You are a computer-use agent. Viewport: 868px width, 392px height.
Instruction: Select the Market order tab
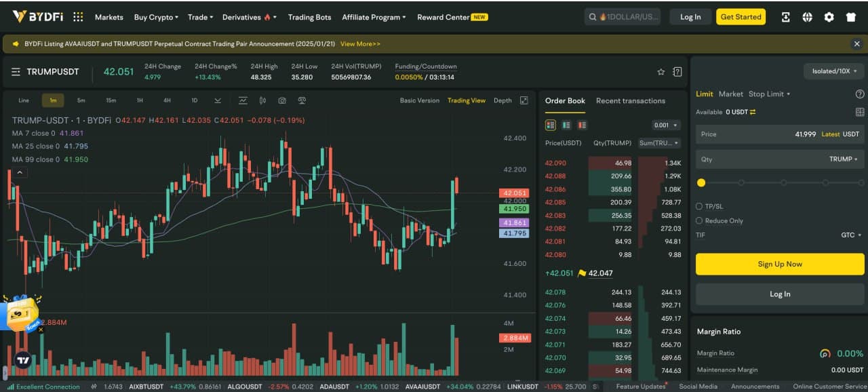731,94
